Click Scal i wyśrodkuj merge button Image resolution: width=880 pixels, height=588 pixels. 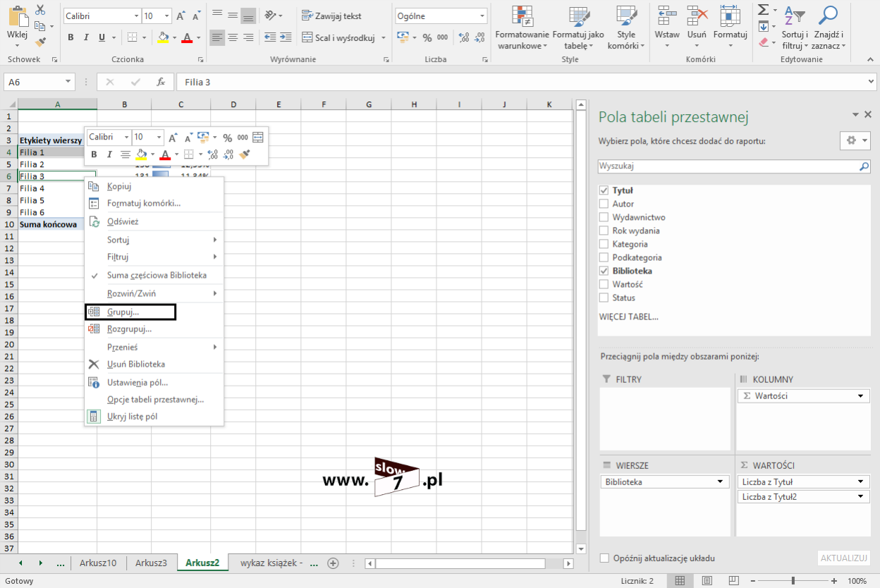click(339, 37)
